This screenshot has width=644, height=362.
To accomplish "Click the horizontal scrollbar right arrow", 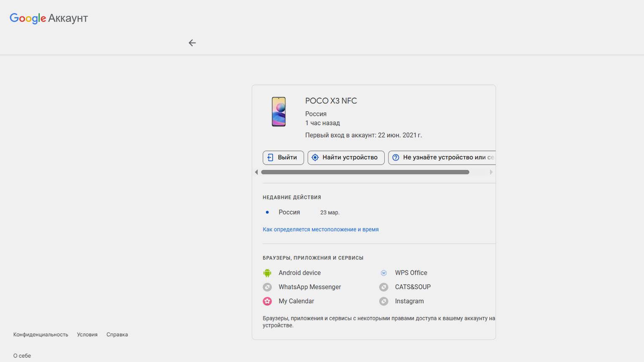I will click(491, 172).
